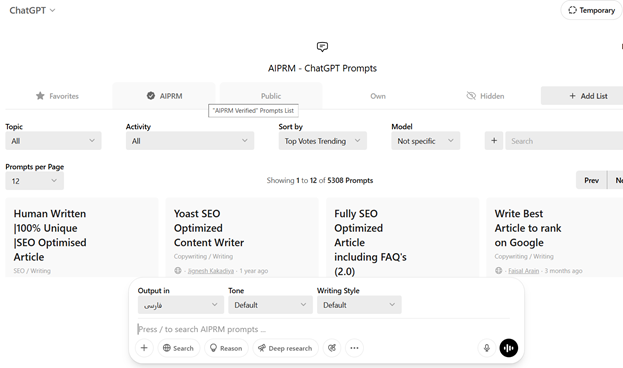Toggle the Reason mode button
Image resolution: width=623 pixels, height=368 pixels.
pos(226,348)
